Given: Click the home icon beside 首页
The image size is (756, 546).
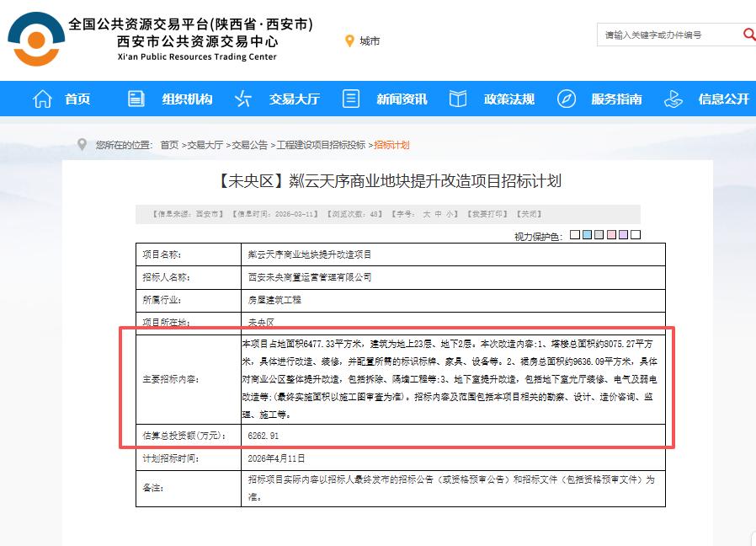Looking at the screenshot, I should click(x=42, y=99).
